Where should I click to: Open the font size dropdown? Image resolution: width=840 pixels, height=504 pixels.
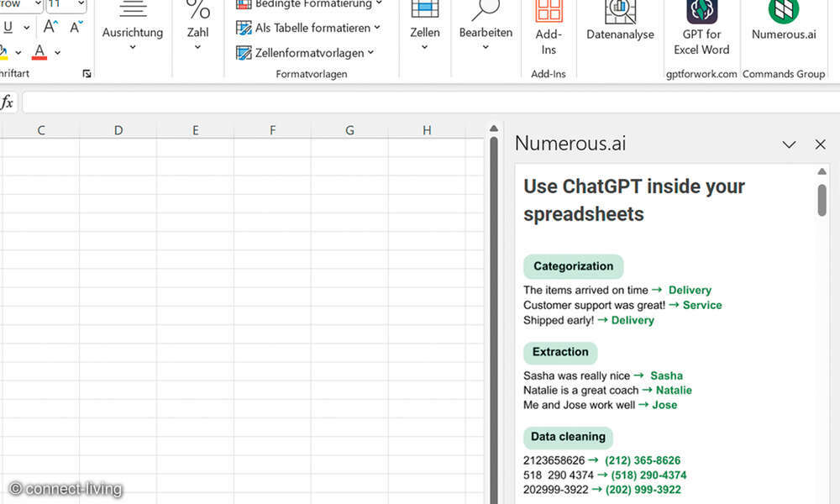[x=81, y=4]
